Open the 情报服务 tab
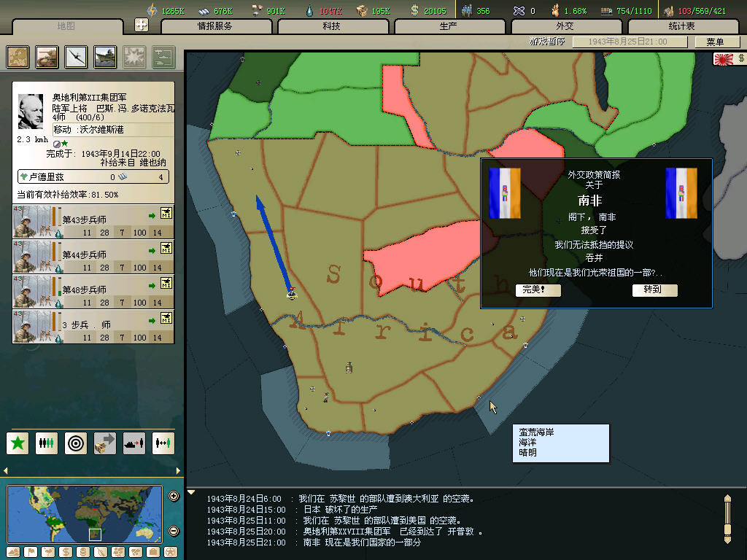 (216, 26)
